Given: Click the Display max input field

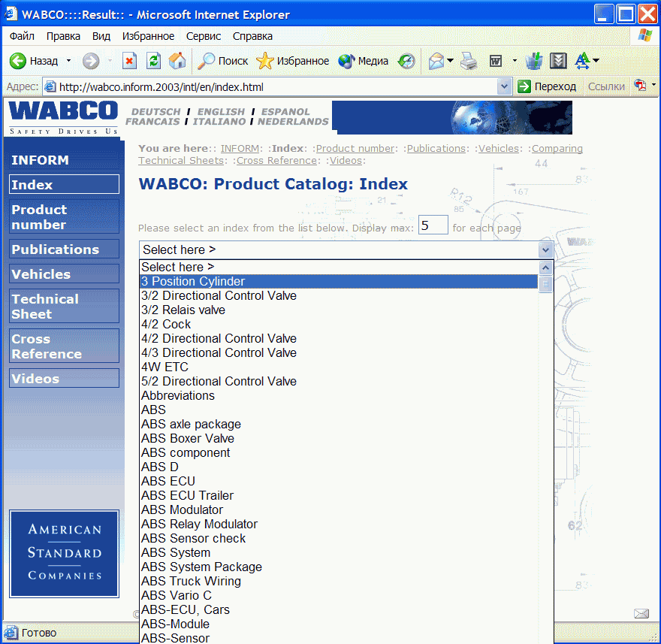Looking at the screenshot, I should (433, 225).
